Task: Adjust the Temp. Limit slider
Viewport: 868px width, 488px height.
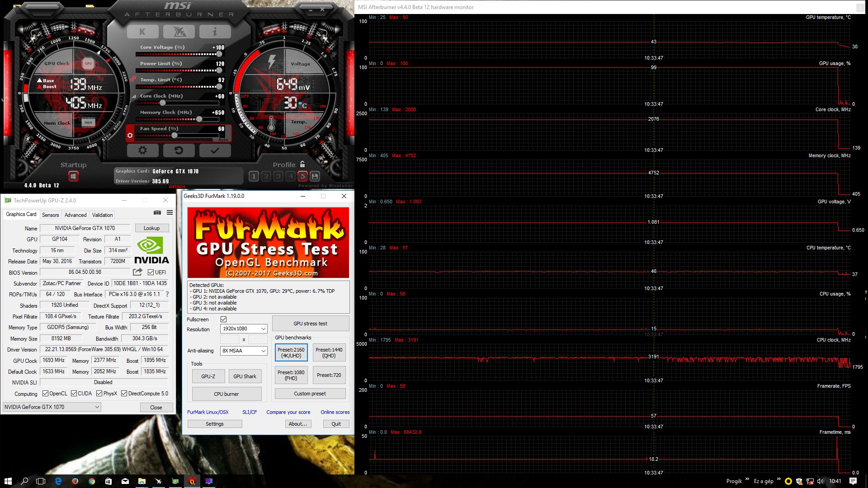Action: click(177, 87)
